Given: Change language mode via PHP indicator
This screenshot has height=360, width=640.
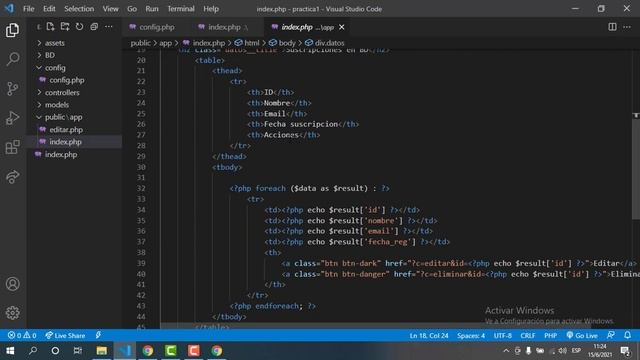Looking at the screenshot, I should coord(550,336).
